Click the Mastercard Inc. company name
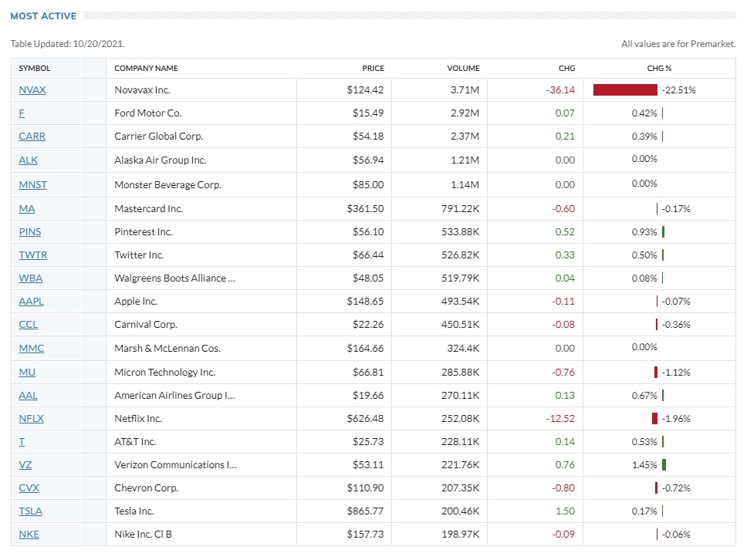This screenshot has height=560, width=747. point(149,208)
